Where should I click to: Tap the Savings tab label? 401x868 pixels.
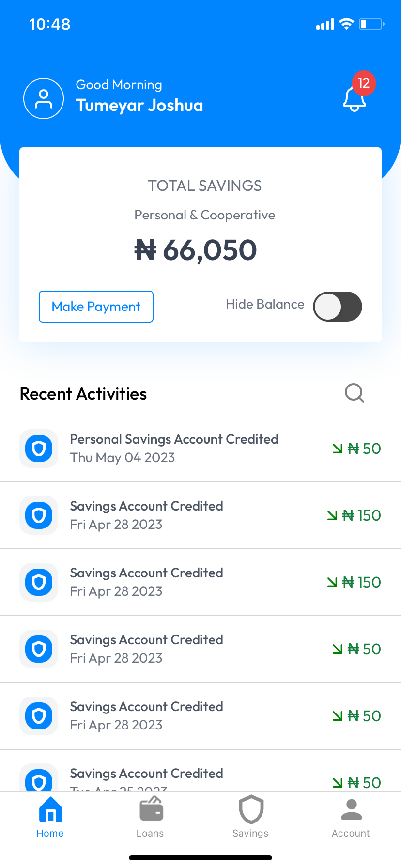250,833
